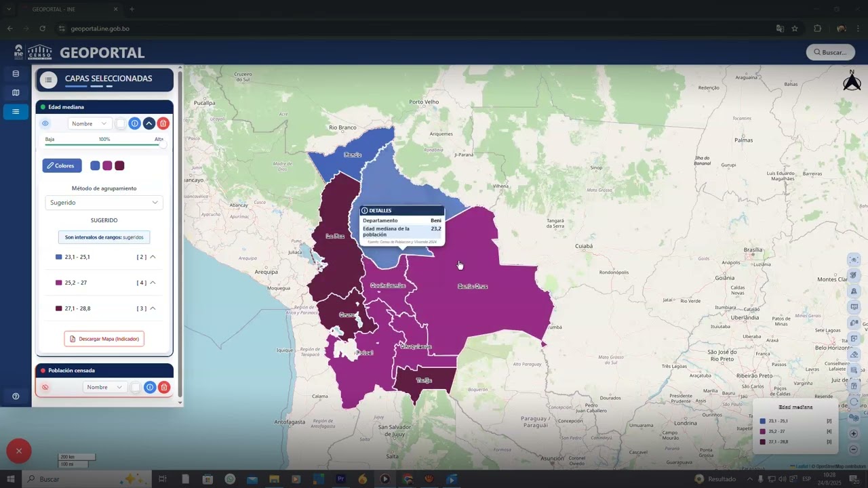868x488 pixels.
Task: Bookmark page with the star icon
Action: click(795, 28)
